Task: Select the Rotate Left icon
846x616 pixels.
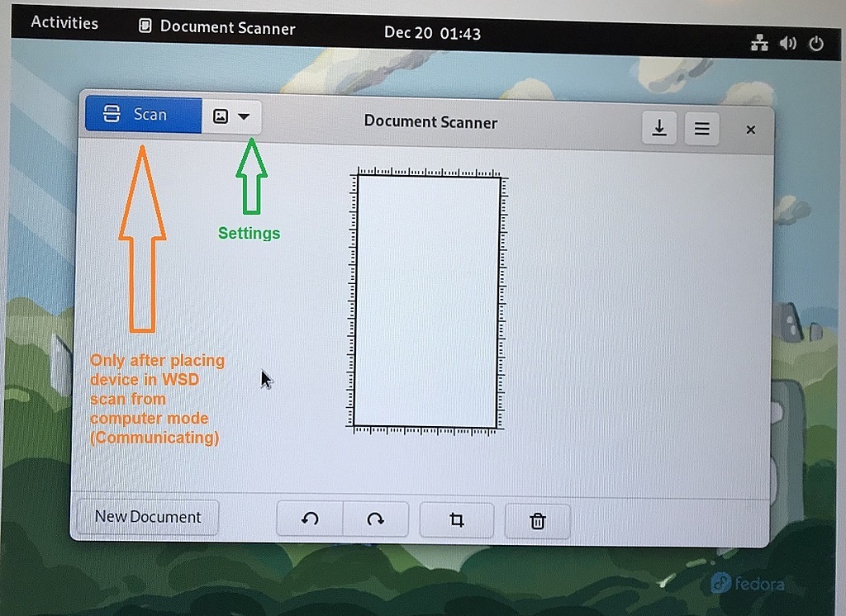Action: coord(310,519)
